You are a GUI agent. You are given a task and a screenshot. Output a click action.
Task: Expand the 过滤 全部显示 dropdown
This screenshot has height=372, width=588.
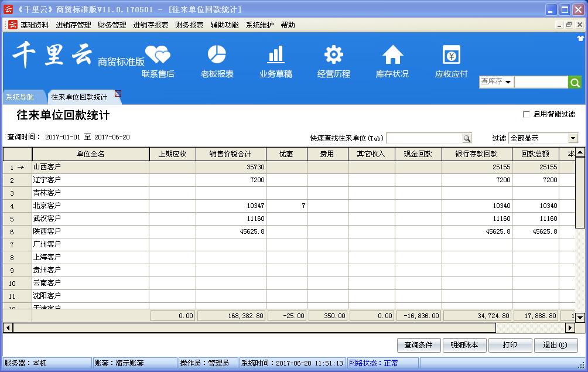pyautogui.click(x=573, y=138)
